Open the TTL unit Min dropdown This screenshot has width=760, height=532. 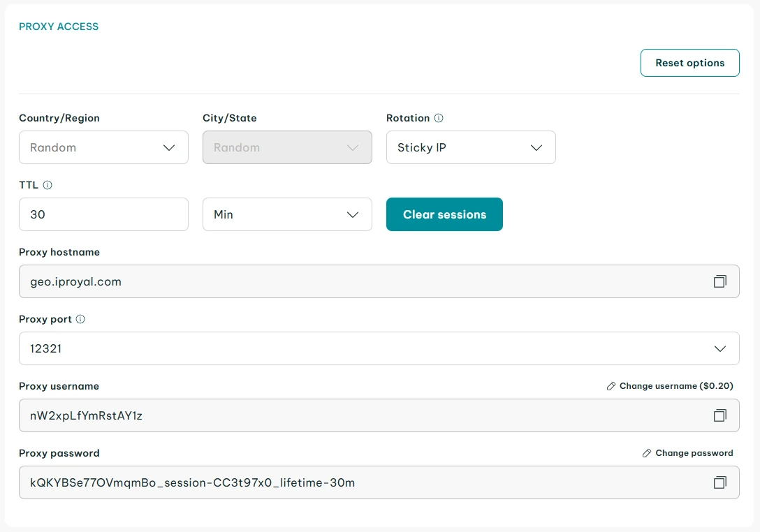click(287, 214)
